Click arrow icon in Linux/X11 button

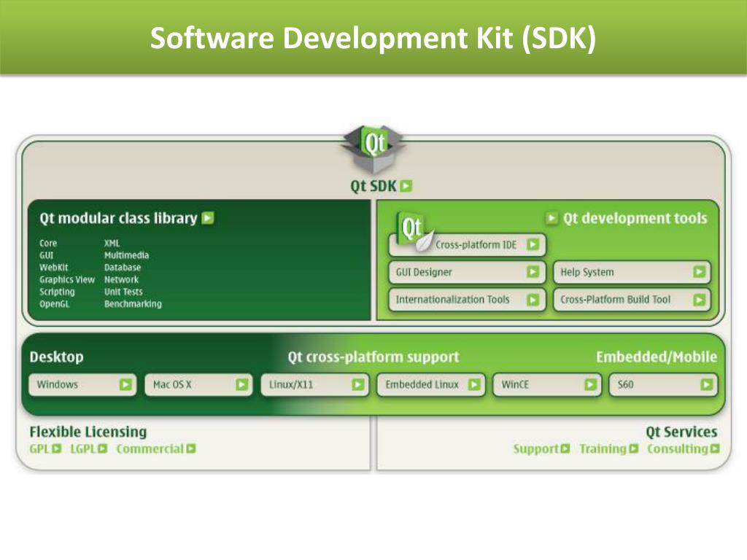coord(357,384)
